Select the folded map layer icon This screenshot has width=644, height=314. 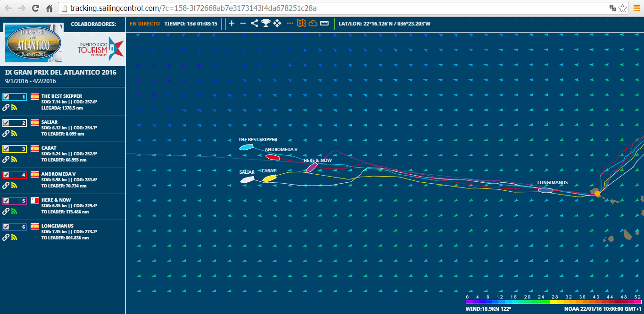[301, 23]
